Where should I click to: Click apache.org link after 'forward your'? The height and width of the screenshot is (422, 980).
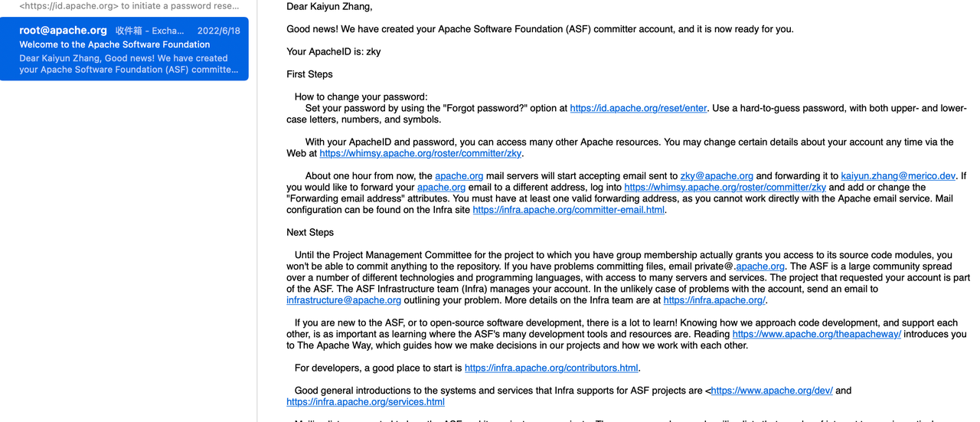(x=441, y=187)
